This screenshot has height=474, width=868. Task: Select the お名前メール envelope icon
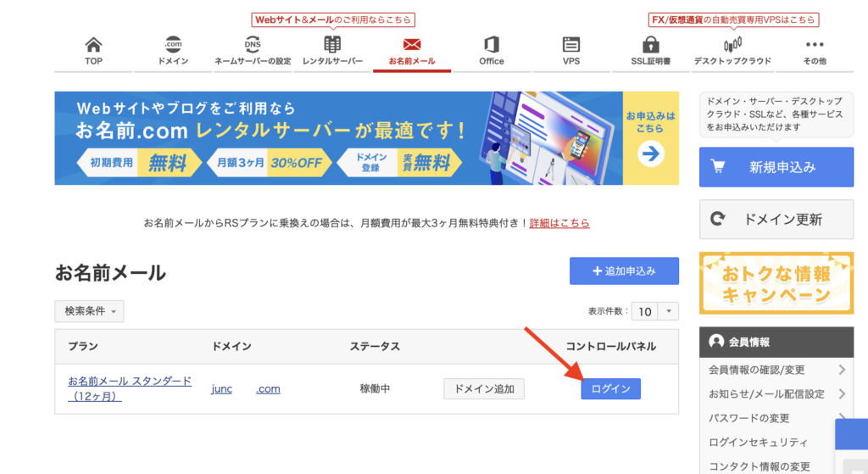coord(412,44)
